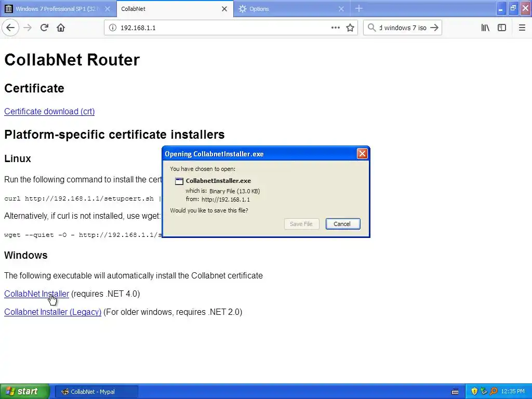This screenshot has height=399, width=532.
Task: Close the Options tab
Action: [341, 9]
